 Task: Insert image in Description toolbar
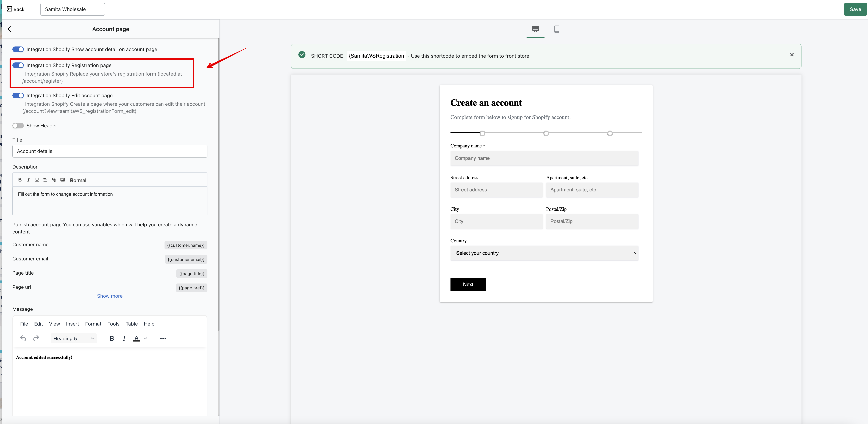[63, 180]
